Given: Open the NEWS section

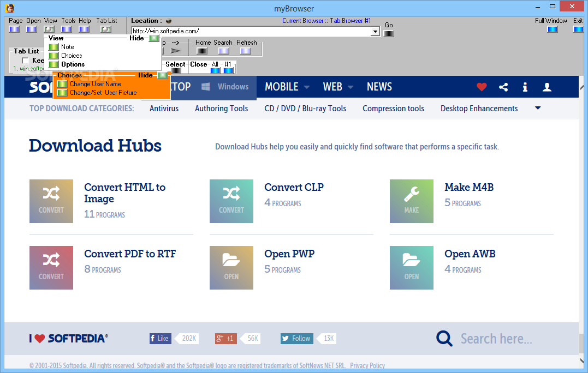Looking at the screenshot, I should (x=379, y=87).
